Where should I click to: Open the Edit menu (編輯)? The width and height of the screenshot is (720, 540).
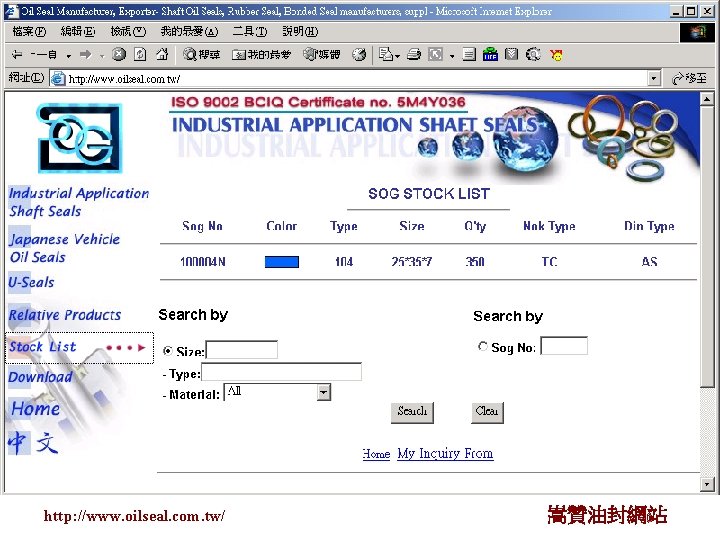click(x=78, y=31)
